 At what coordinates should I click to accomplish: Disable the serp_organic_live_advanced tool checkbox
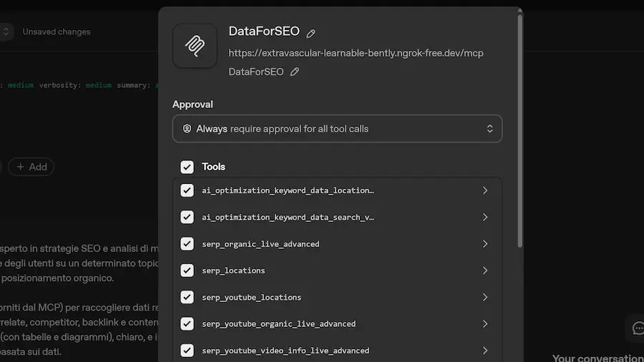187,244
